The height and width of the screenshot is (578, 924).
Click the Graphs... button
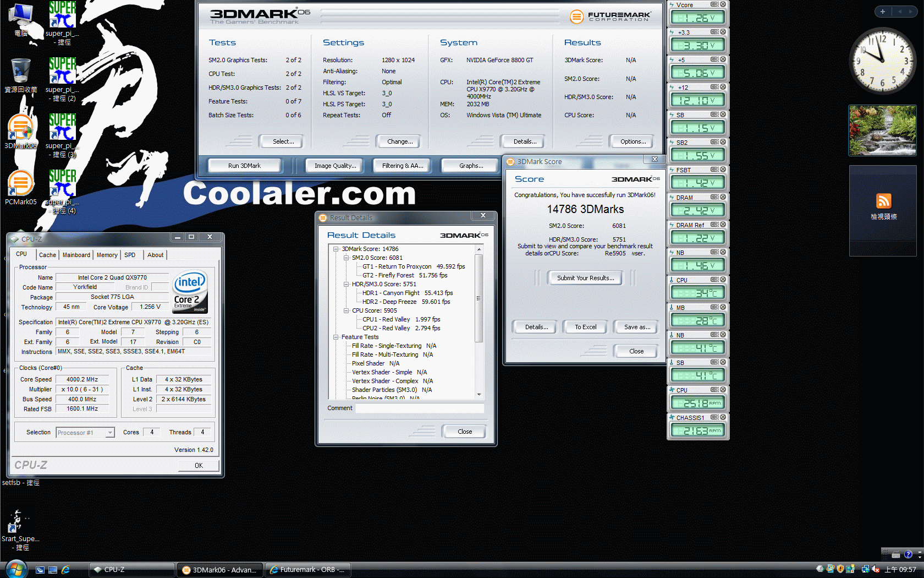click(x=471, y=166)
